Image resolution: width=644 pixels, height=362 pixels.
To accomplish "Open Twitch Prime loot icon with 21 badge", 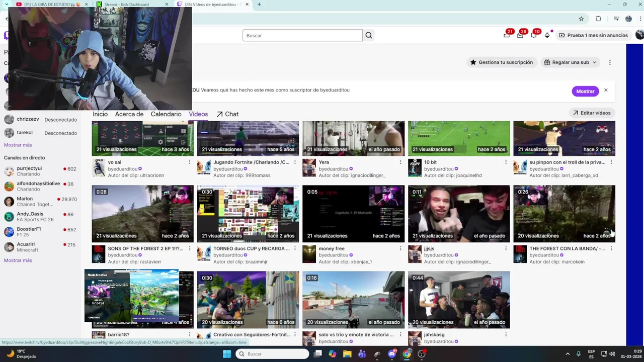I will pos(507,35).
